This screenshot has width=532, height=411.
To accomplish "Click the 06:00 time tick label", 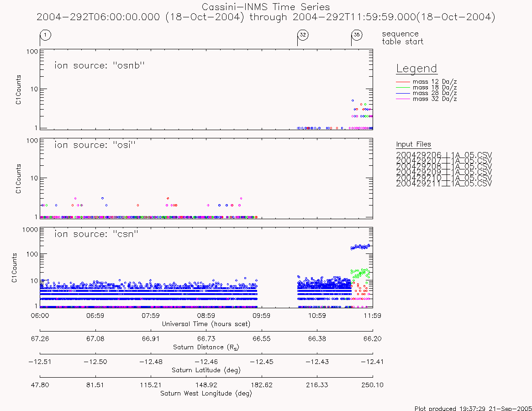I will point(40,316).
